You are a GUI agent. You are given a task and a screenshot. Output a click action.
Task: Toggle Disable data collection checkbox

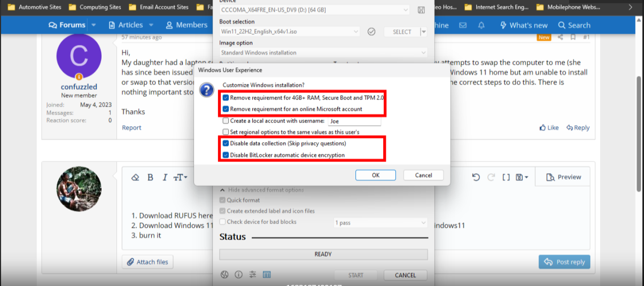tap(226, 143)
